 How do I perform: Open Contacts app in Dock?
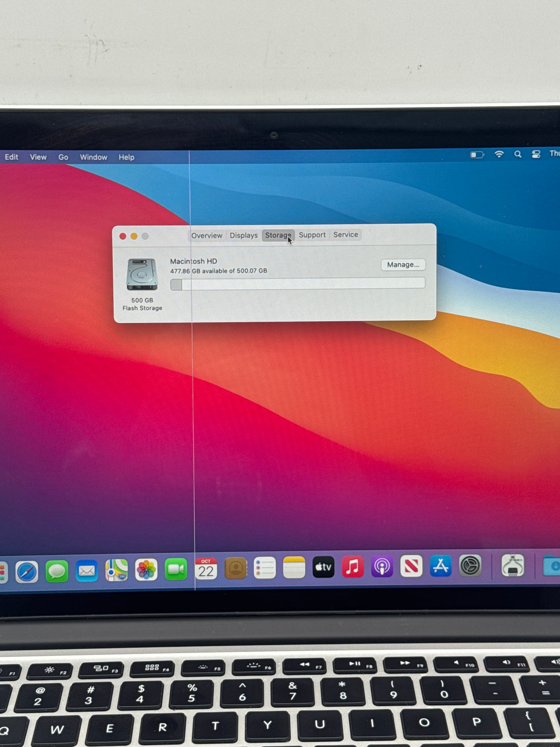[x=236, y=569]
